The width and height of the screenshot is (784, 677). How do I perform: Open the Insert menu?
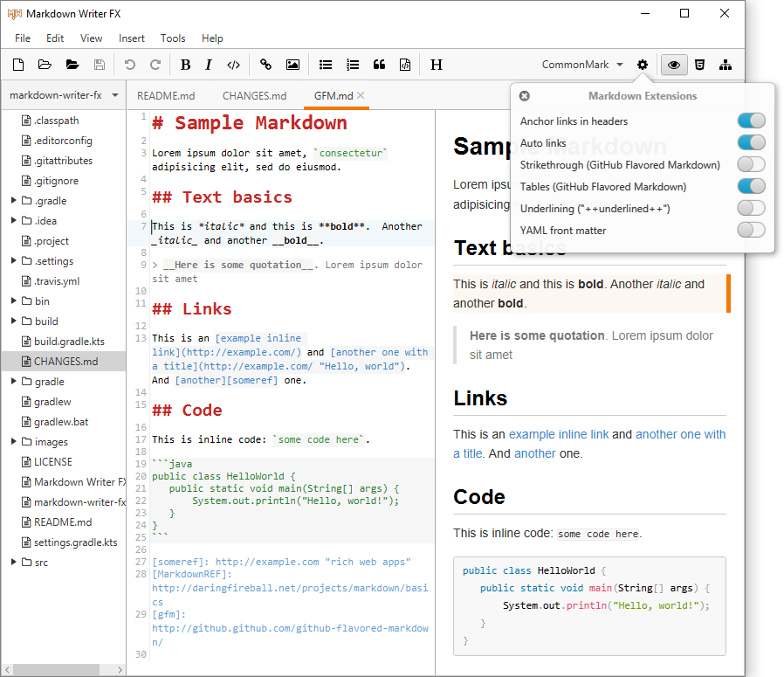[x=132, y=38]
